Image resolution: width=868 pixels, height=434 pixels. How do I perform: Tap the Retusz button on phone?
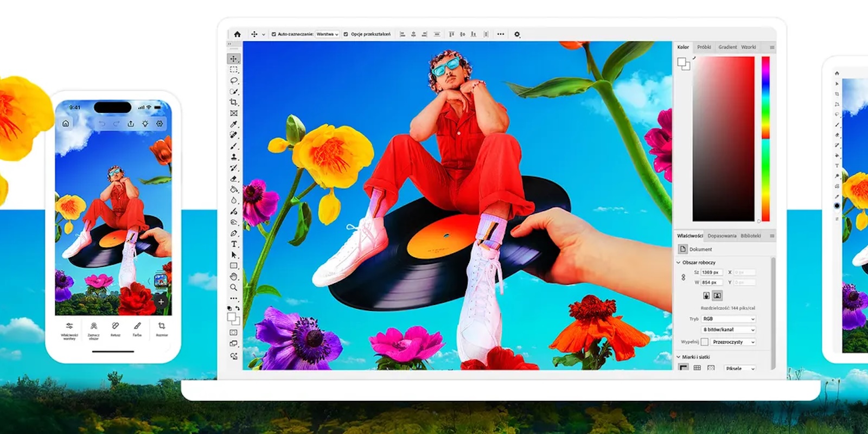[x=115, y=328]
